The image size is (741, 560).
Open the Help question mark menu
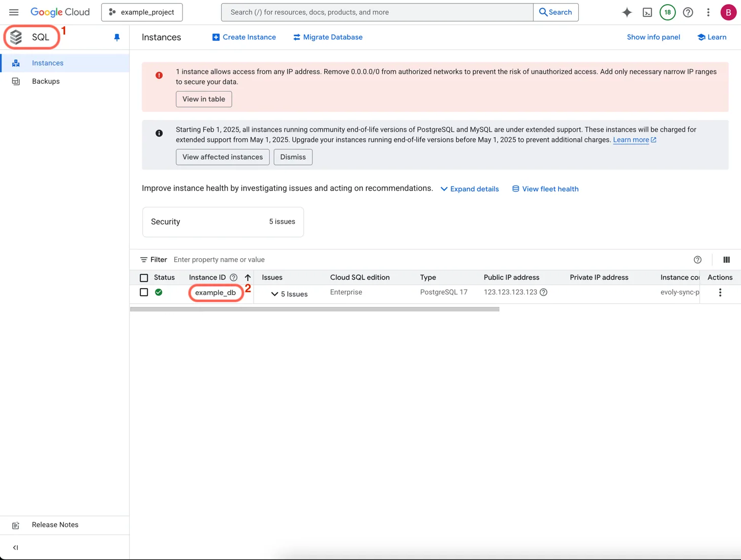tap(688, 12)
